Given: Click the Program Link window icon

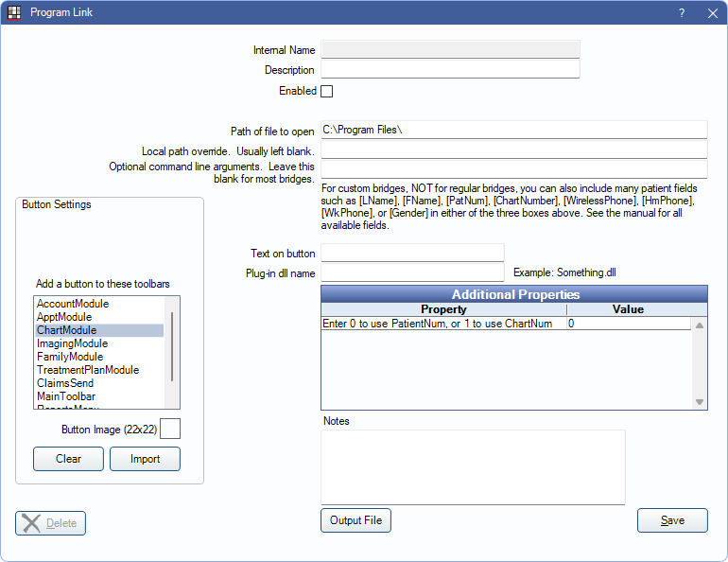Looking at the screenshot, I should (x=14, y=13).
